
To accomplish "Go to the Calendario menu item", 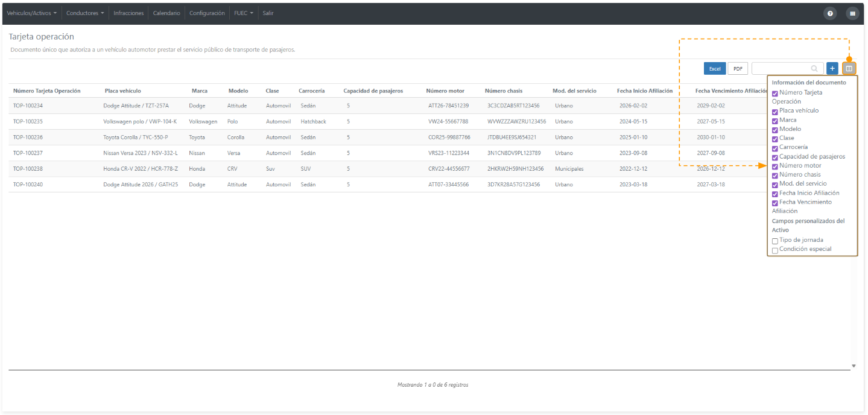I will point(166,13).
